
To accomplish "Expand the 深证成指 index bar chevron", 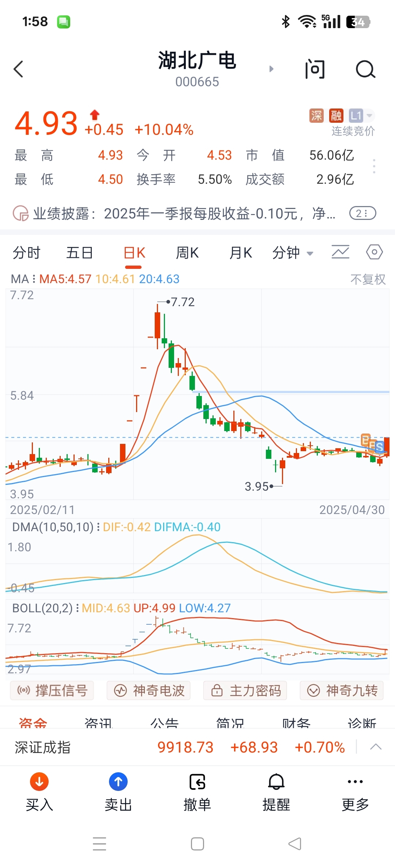I will coord(376,747).
